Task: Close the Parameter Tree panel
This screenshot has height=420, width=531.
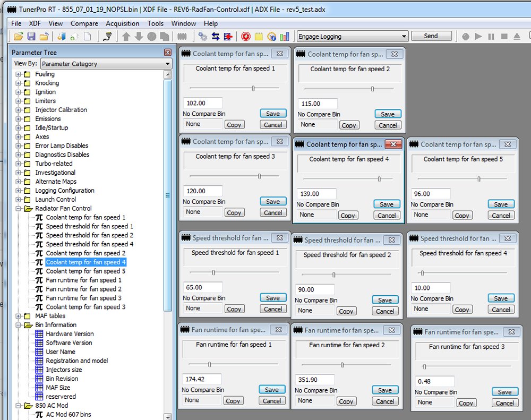Action: coord(168,52)
